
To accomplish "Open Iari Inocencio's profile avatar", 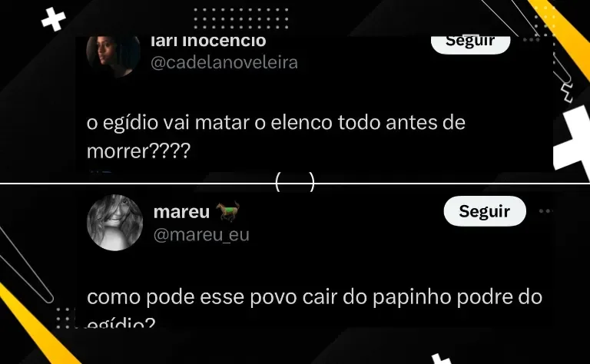I will pyautogui.click(x=113, y=55).
